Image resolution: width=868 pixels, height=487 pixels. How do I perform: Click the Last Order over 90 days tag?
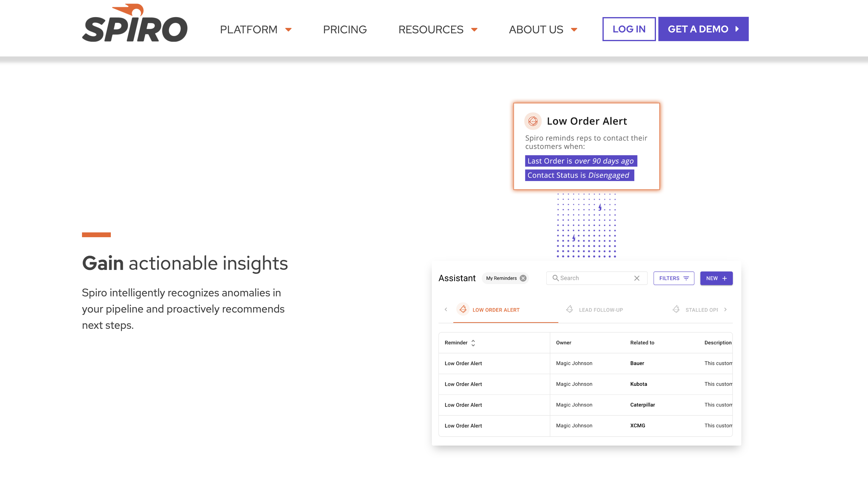[x=581, y=161]
